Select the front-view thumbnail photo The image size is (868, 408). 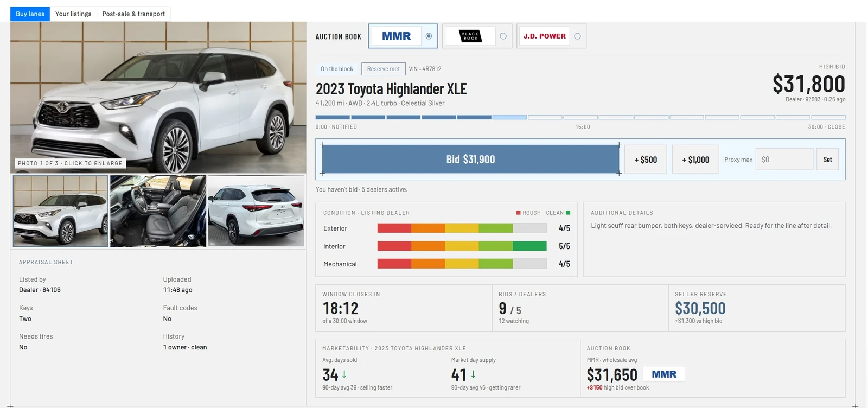pyautogui.click(x=61, y=211)
